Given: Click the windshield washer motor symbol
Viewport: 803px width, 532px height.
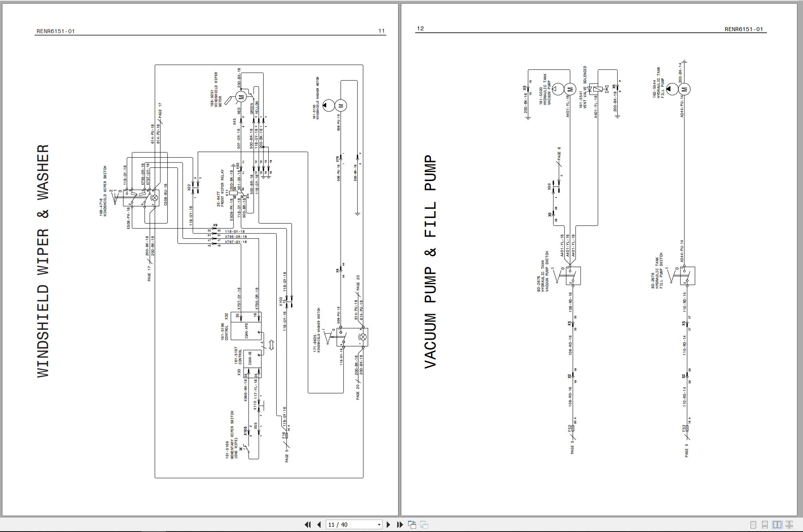Looking at the screenshot, I should point(341,105).
